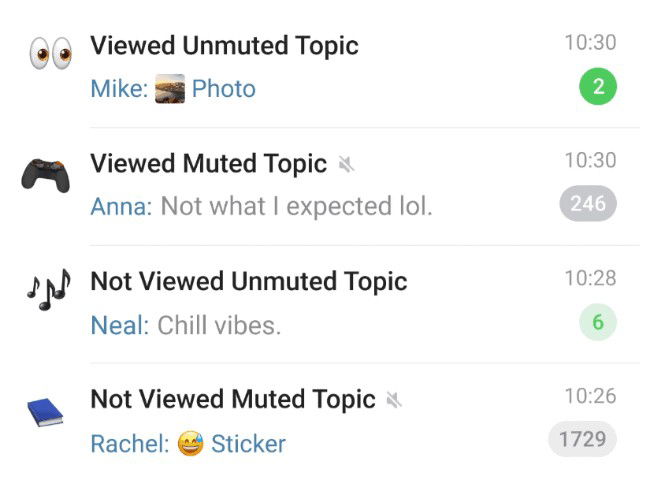Click the light green unread badge showing 6

coord(598,322)
